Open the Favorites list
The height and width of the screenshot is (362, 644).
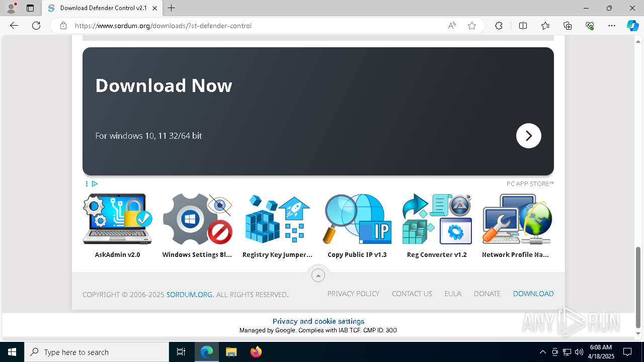(545, 26)
